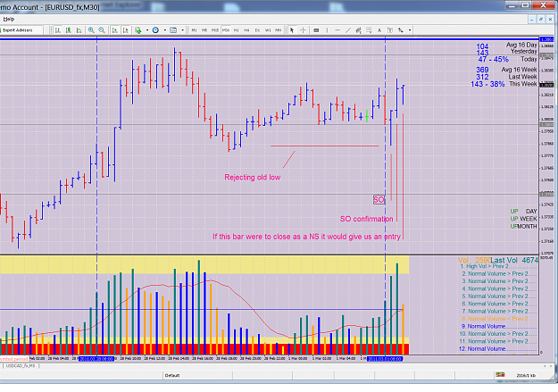Image resolution: width=558 pixels, height=392 pixels.
Task: Pick the horizontal line drawing tool
Action: pyautogui.click(x=337, y=30)
